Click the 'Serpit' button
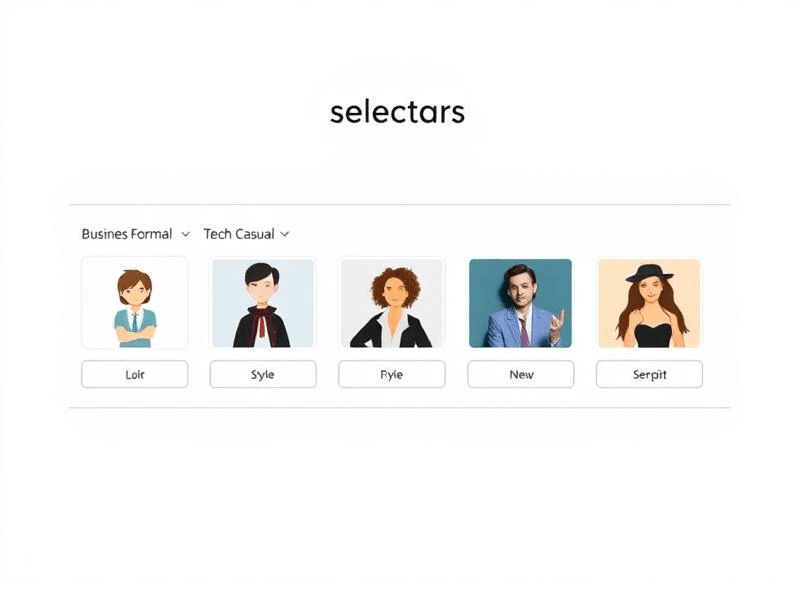800x592 pixels. point(649,374)
